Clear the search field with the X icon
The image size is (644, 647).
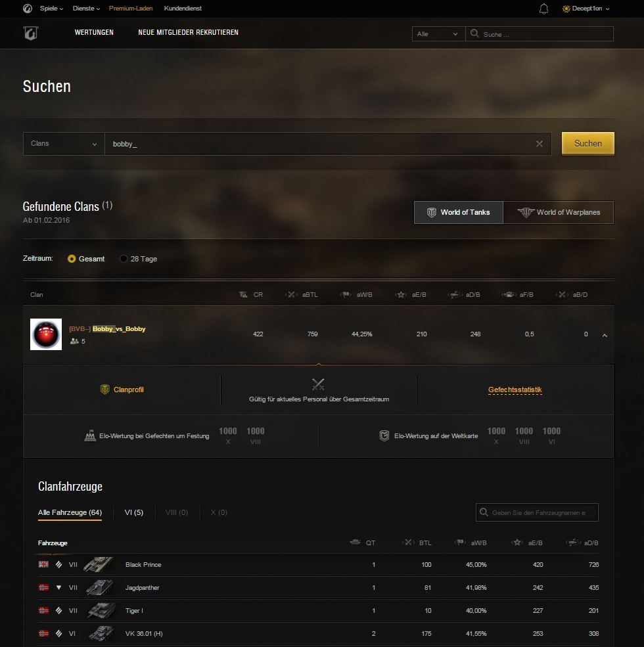pos(539,144)
